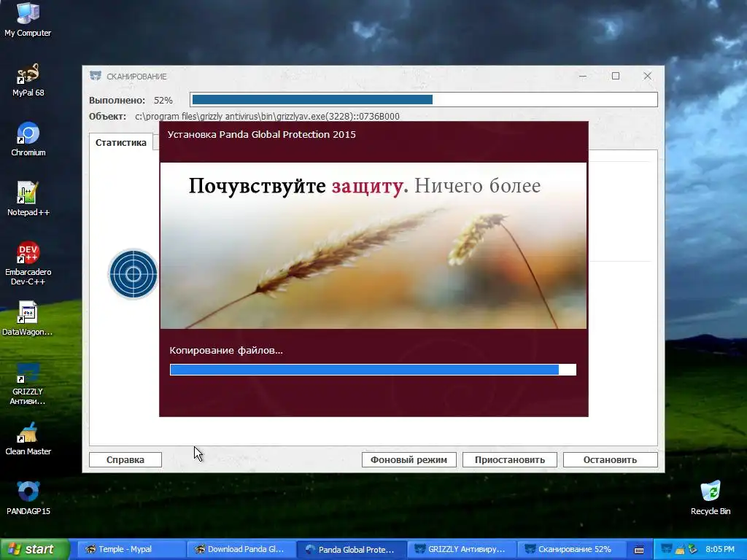Click the Panda wheat banner image
Image resolution: width=747 pixels, height=560 pixels.
tap(373, 246)
